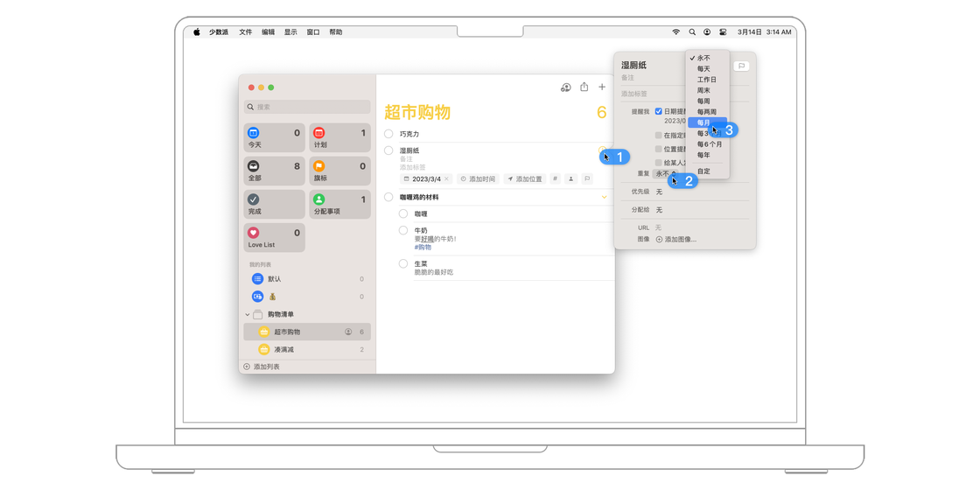Open the 显示 menu

[x=290, y=31]
